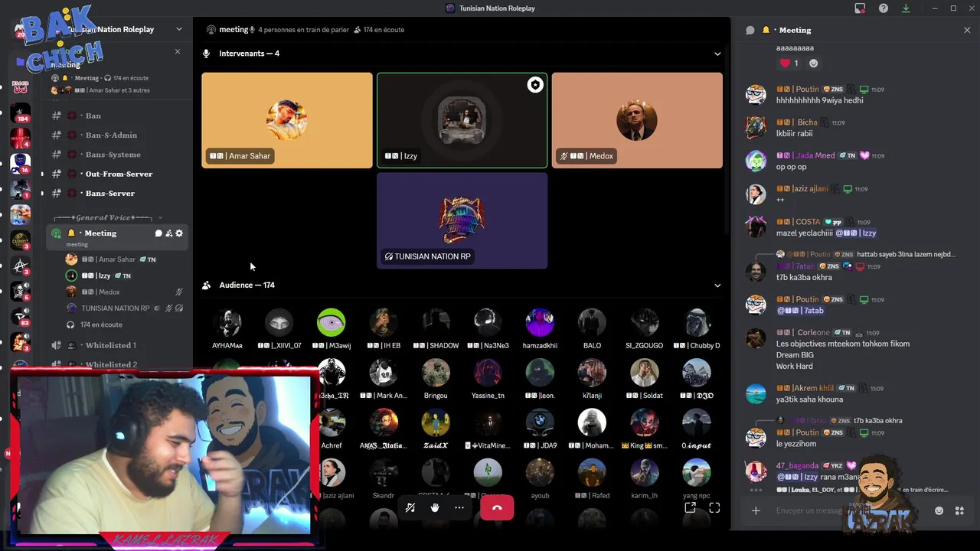Viewport: 980px width, 551px height.
Task: Click BALO audience avatar
Action: coord(592,323)
